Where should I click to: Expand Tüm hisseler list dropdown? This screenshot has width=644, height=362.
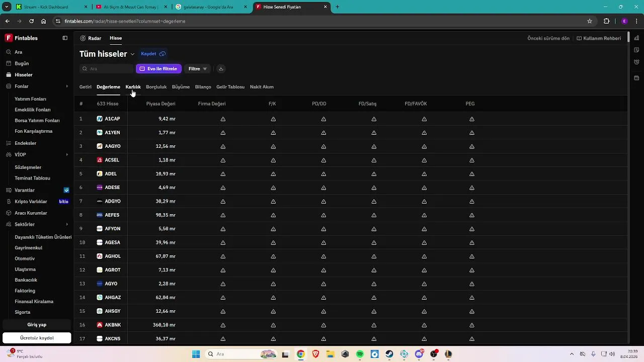132,54
